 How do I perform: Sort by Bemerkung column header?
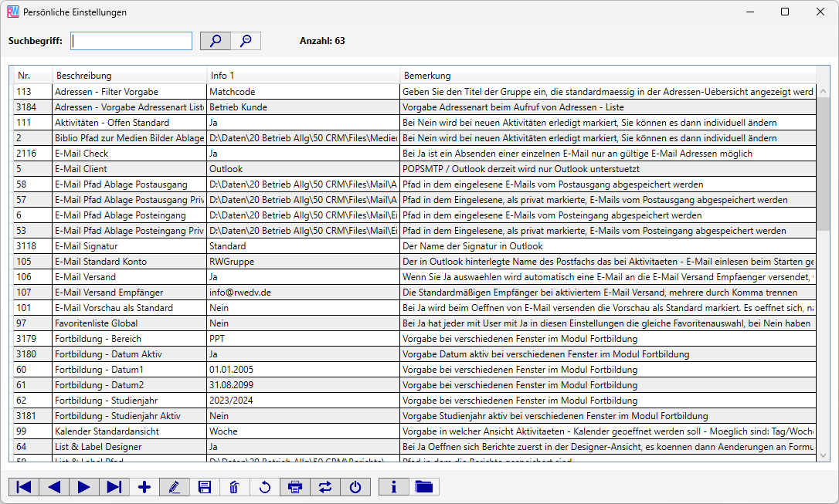click(x=608, y=76)
